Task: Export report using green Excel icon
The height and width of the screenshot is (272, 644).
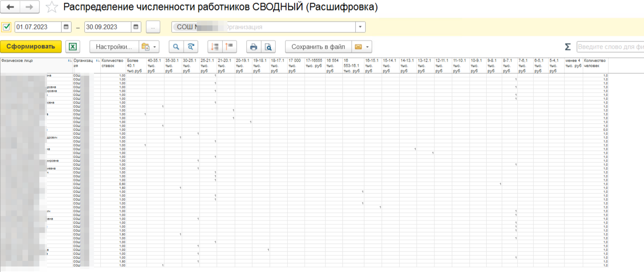Action: point(73,47)
